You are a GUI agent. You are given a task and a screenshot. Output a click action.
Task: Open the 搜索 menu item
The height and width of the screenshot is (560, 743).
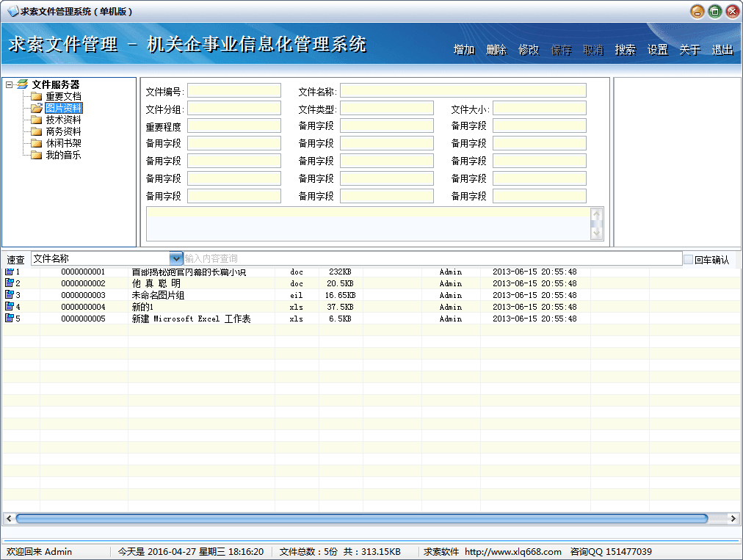625,50
